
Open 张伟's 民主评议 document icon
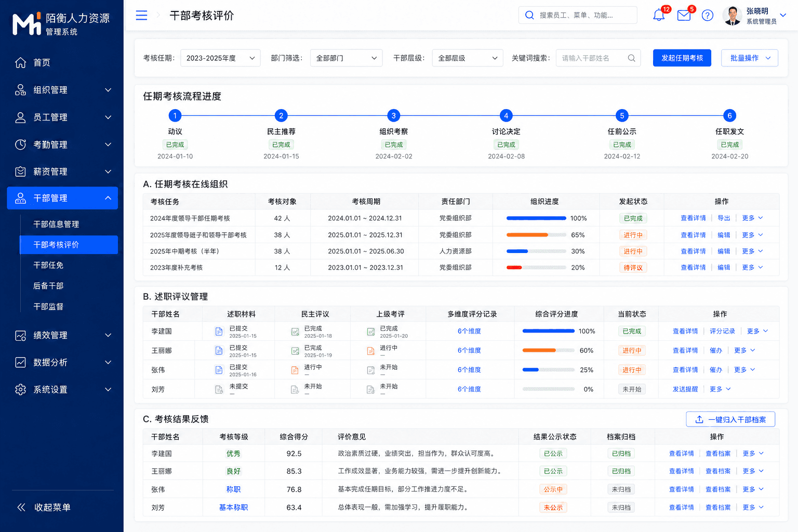[x=295, y=370]
